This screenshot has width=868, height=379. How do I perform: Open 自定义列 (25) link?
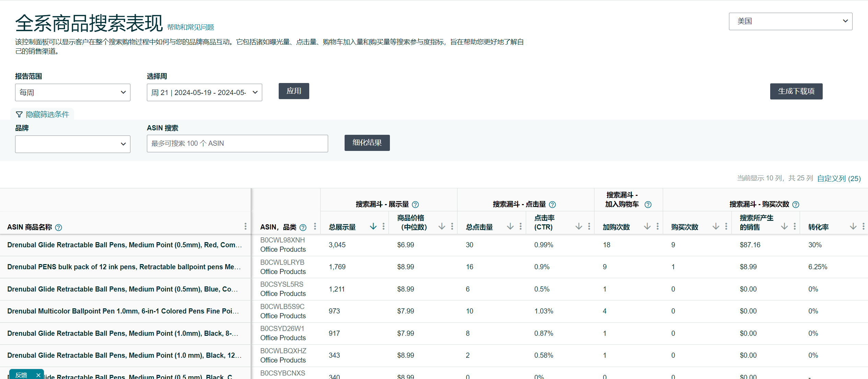pyautogui.click(x=839, y=178)
